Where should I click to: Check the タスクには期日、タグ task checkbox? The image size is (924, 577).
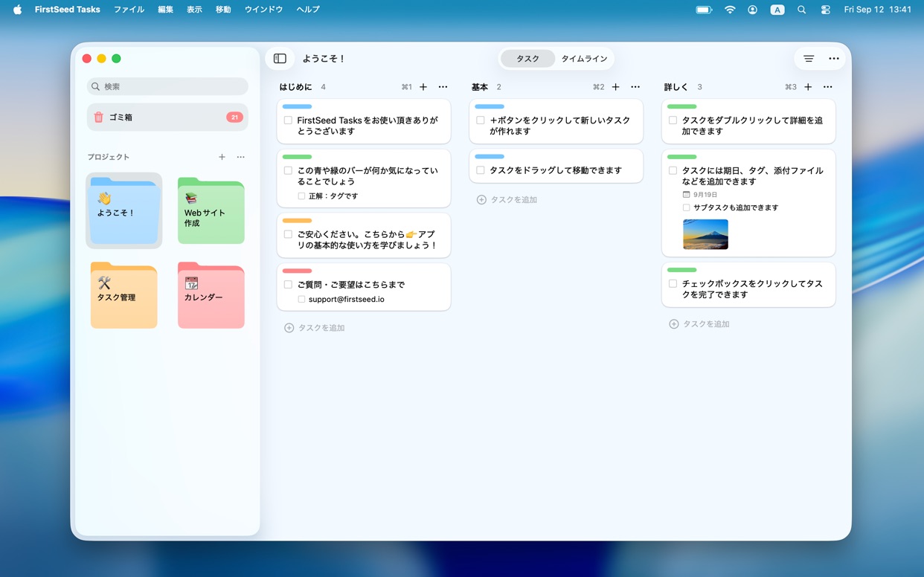(673, 171)
